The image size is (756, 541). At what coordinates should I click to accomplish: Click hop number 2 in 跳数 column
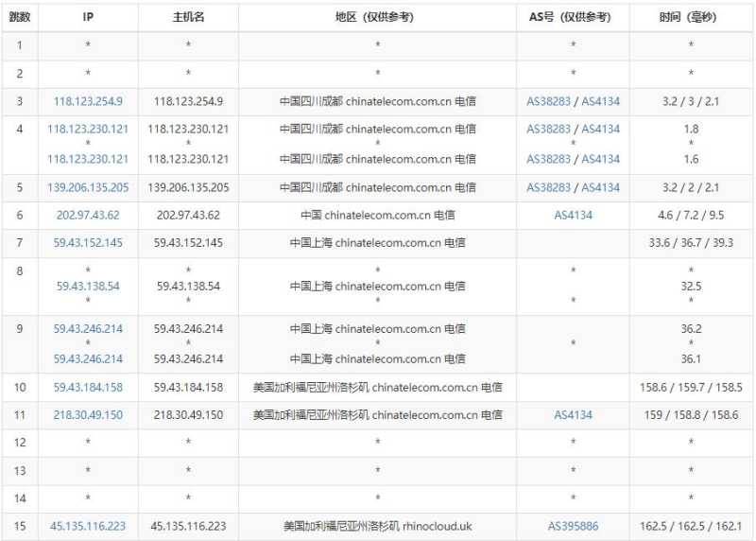tap(20, 74)
